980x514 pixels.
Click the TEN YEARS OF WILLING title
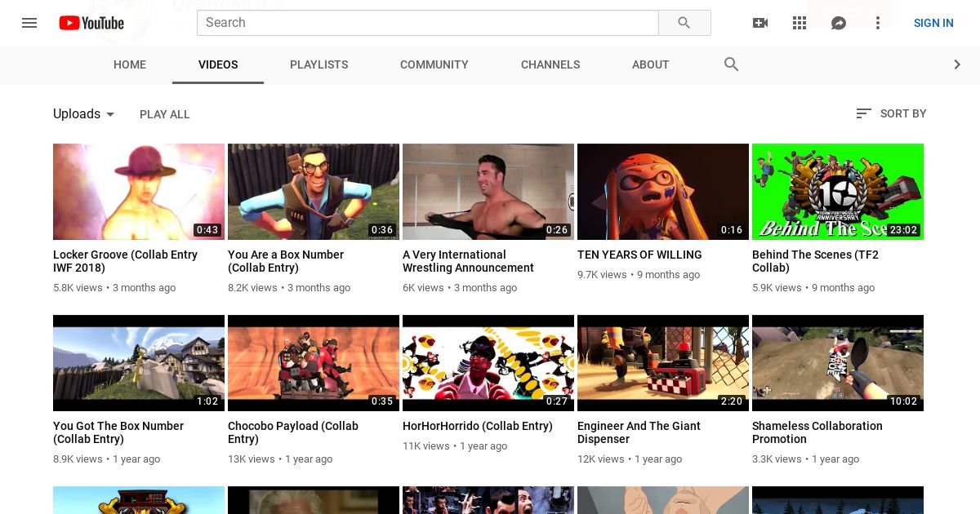[639, 255]
